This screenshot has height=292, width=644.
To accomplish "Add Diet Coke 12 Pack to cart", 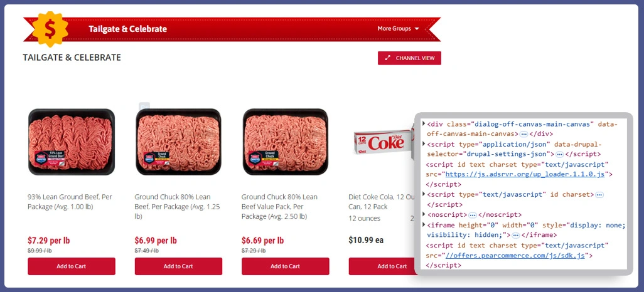I will click(382, 266).
